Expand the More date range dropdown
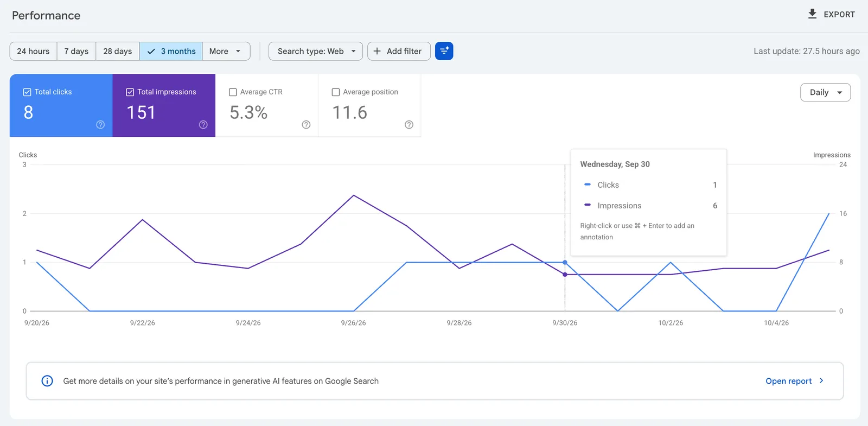Viewport: 868px width, 426px height. coord(226,51)
